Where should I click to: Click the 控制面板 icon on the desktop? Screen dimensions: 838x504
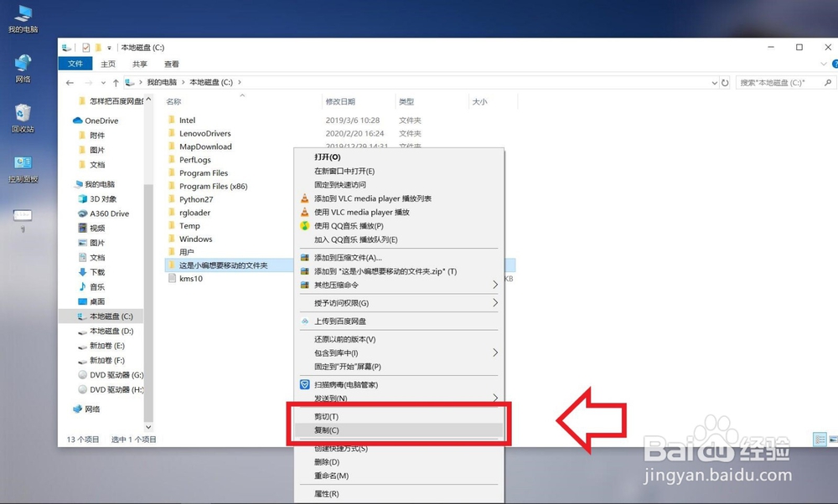coord(23,163)
